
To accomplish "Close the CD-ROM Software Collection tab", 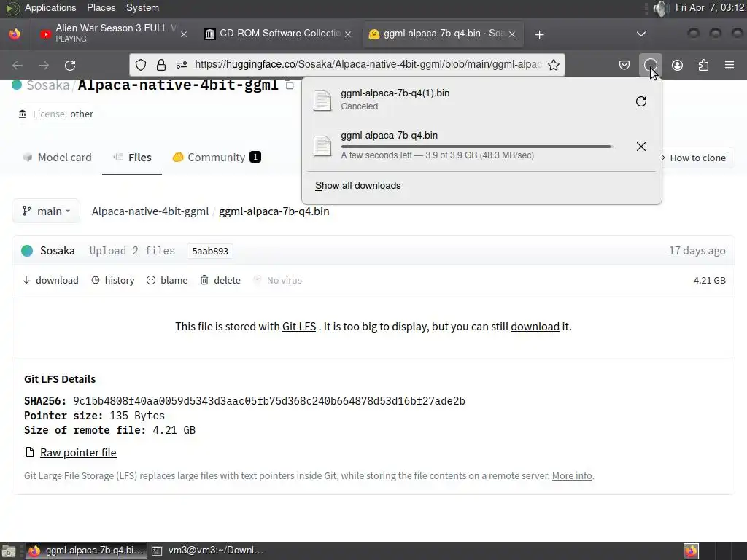I will 348,34.
